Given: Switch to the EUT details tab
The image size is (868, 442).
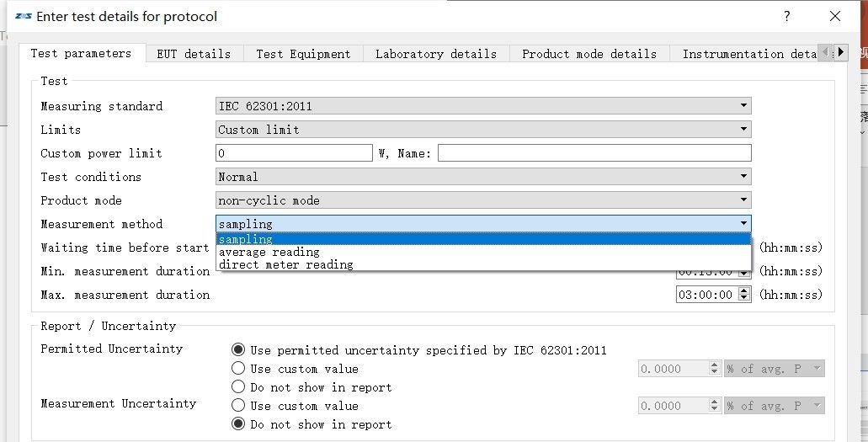Looking at the screenshot, I should click(x=194, y=54).
